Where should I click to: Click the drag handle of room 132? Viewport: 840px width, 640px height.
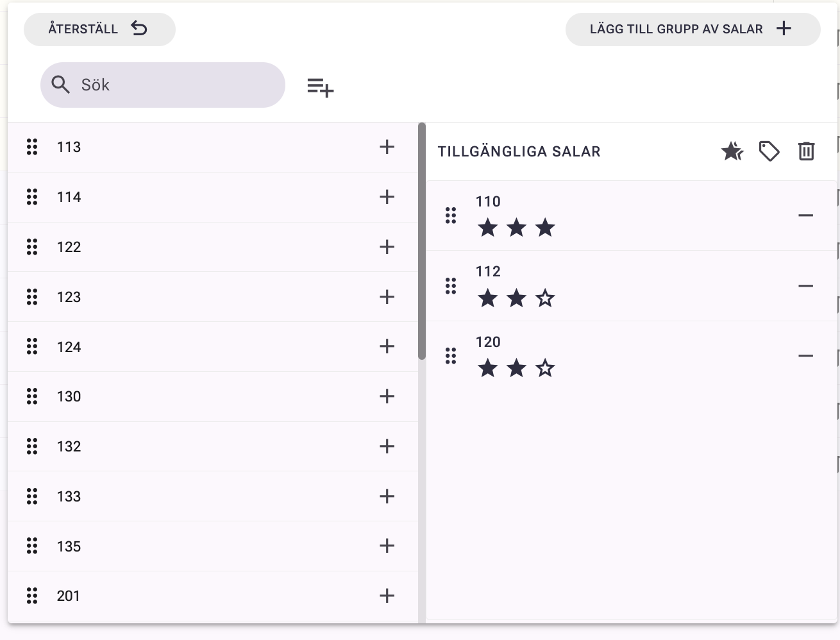[x=32, y=446]
